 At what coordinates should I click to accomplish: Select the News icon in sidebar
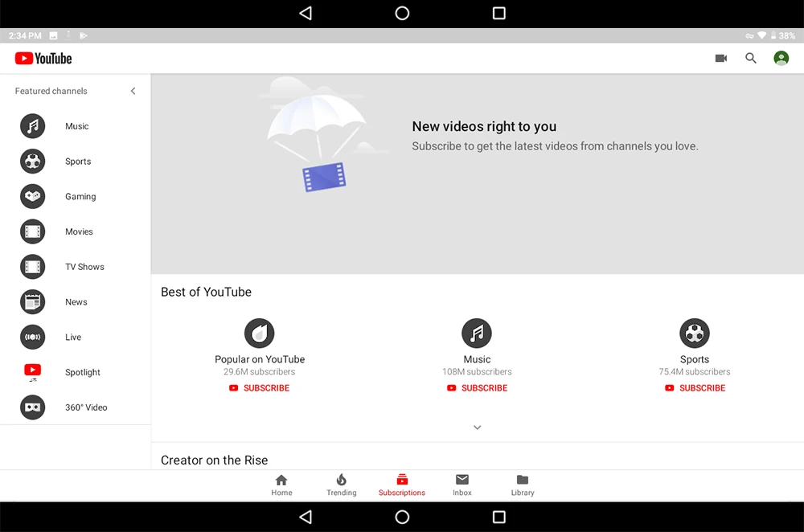pyautogui.click(x=32, y=302)
